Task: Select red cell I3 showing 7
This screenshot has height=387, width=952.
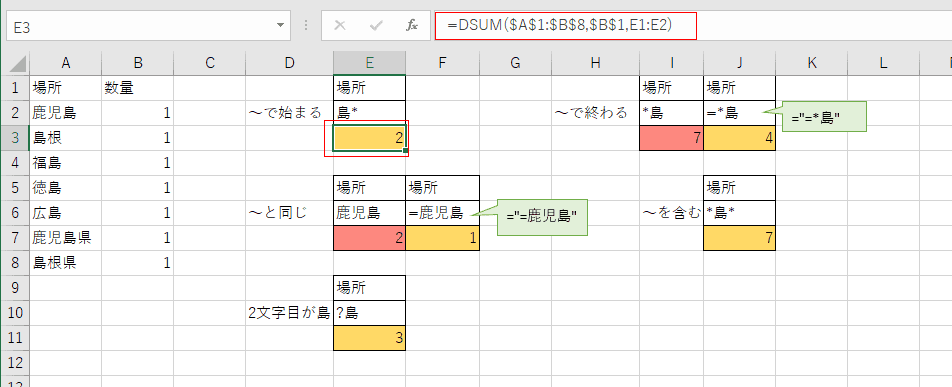Action: click(672, 138)
